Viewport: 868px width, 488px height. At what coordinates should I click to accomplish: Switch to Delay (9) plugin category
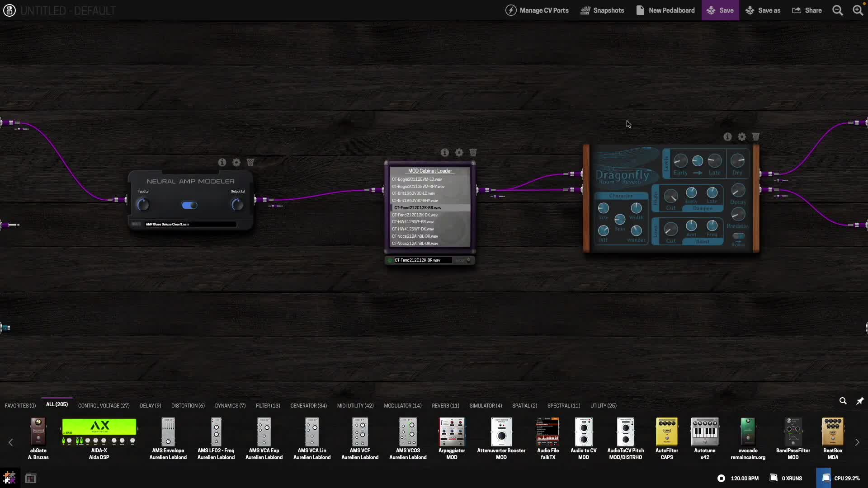(x=150, y=406)
